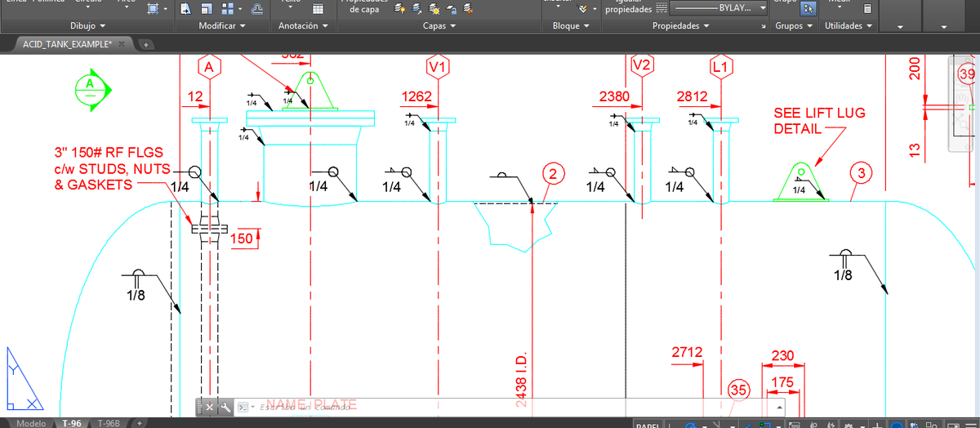
Task: Click the first layer tool icon in Capas
Action: click(399, 9)
